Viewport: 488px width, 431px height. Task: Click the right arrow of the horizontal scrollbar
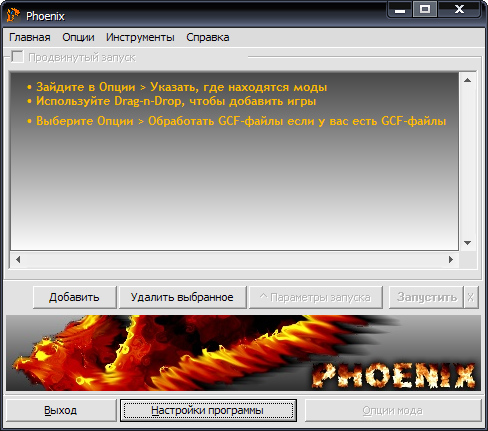pos(451,259)
